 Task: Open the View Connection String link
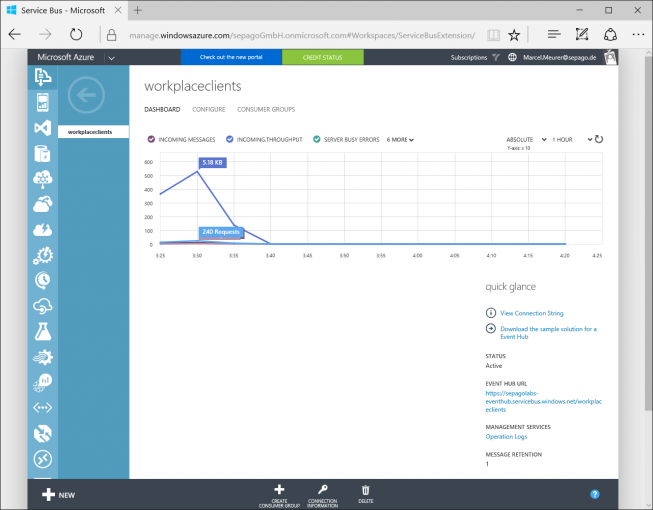532,313
